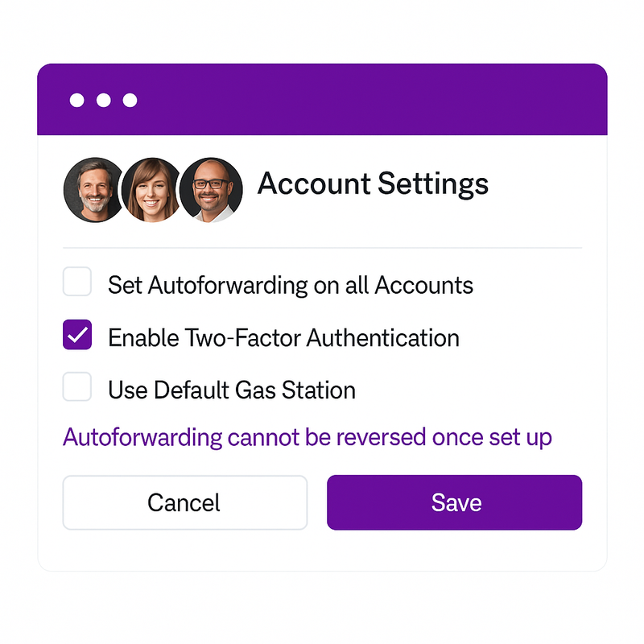
Task: Save the account settings
Action: click(454, 502)
